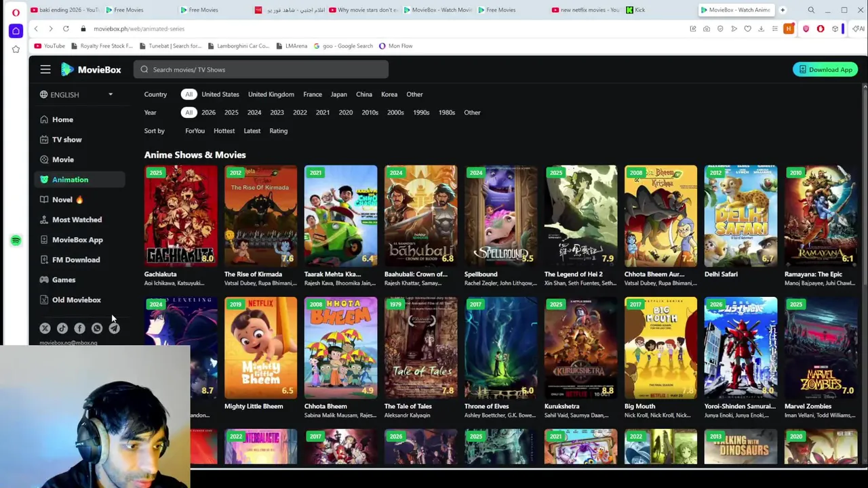Image resolution: width=868 pixels, height=488 pixels.
Task: Go back with the browser back arrow
Action: pos(36,28)
